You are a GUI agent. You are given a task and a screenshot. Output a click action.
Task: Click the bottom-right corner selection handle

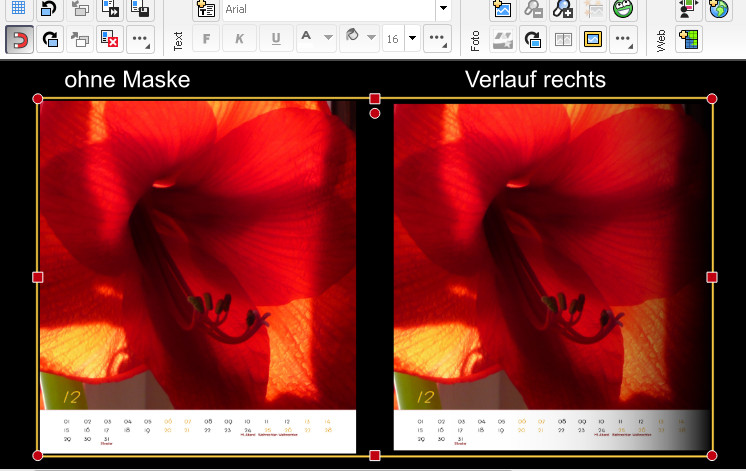(x=712, y=456)
